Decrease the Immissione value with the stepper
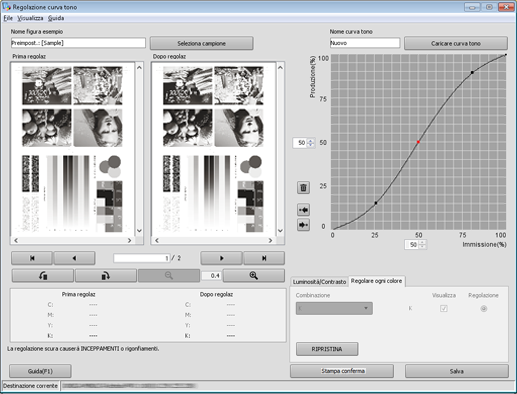The height and width of the screenshot is (394, 517). pyautogui.click(x=422, y=247)
